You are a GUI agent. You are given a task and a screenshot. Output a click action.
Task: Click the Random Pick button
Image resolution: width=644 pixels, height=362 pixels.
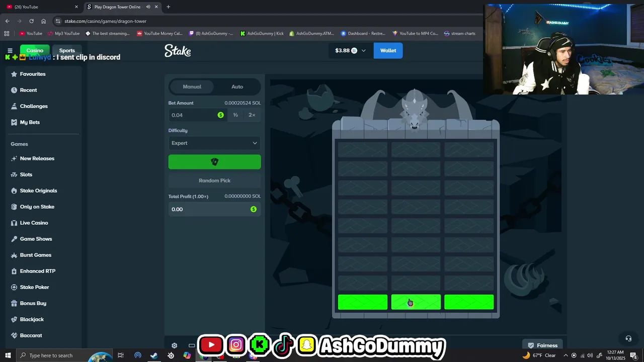[x=214, y=180]
